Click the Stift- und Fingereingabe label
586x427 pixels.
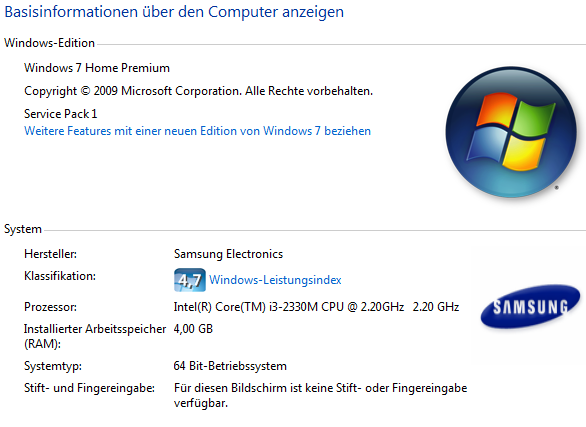(89, 388)
